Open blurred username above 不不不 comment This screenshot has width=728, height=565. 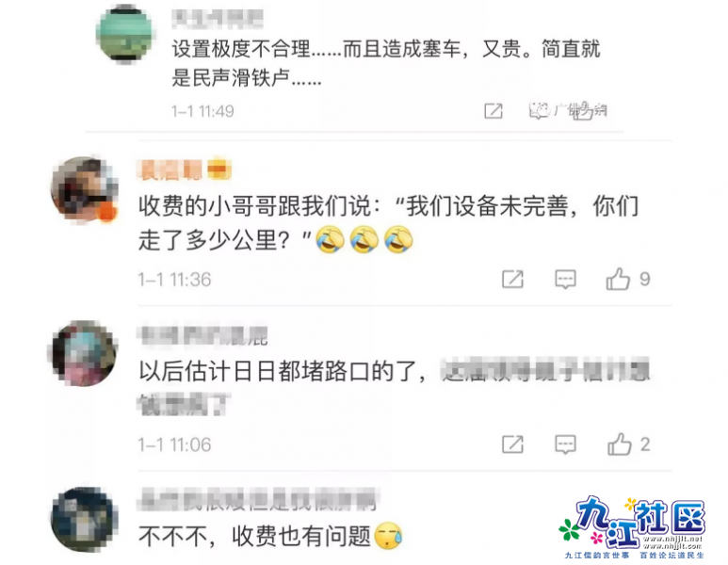tap(258, 500)
